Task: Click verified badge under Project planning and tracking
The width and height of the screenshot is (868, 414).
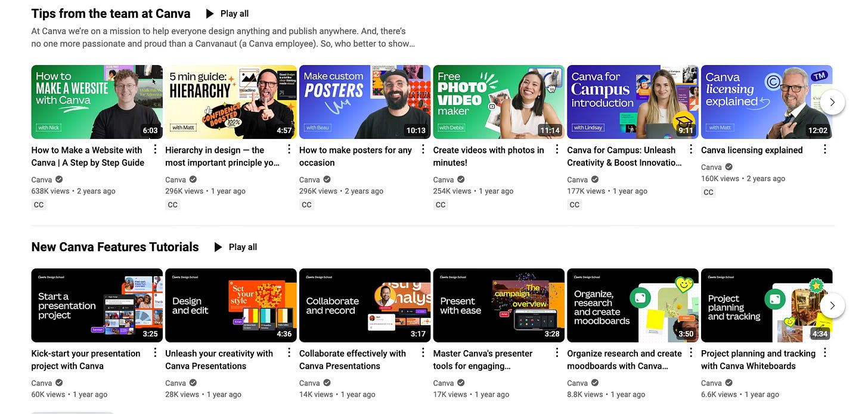Action: tap(729, 383)
